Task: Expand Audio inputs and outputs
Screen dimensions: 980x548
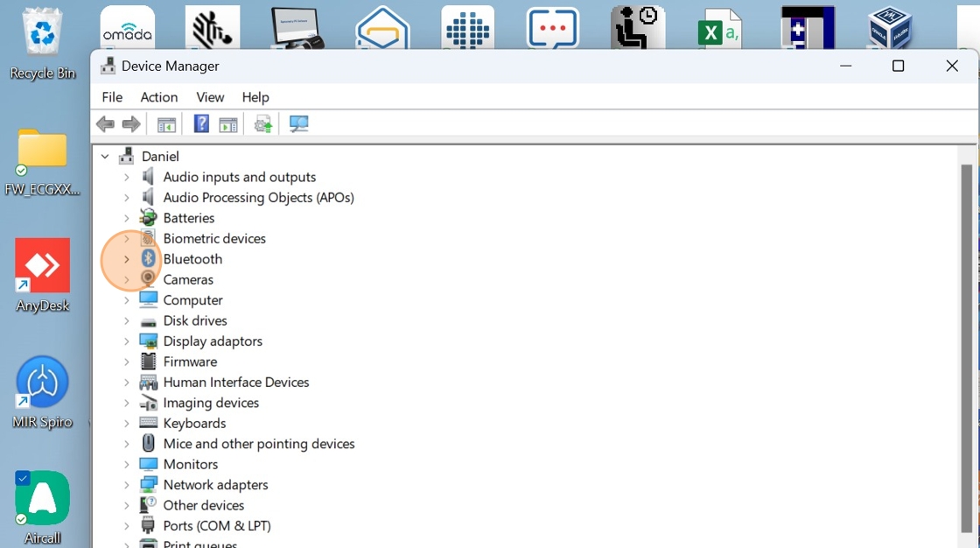Action: 126,177
